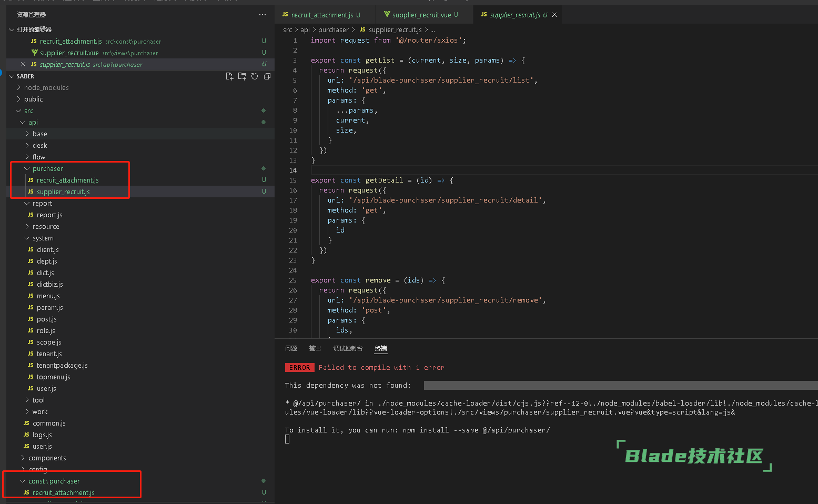Open the 输出 panel tab
This screenshot has width=818, height=504.
315,348
